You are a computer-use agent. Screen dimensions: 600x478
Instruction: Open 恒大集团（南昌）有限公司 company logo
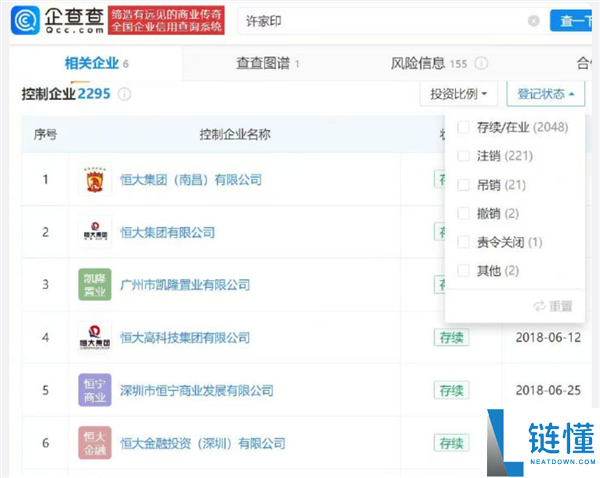pyautogui.click(x=95, y=179)
